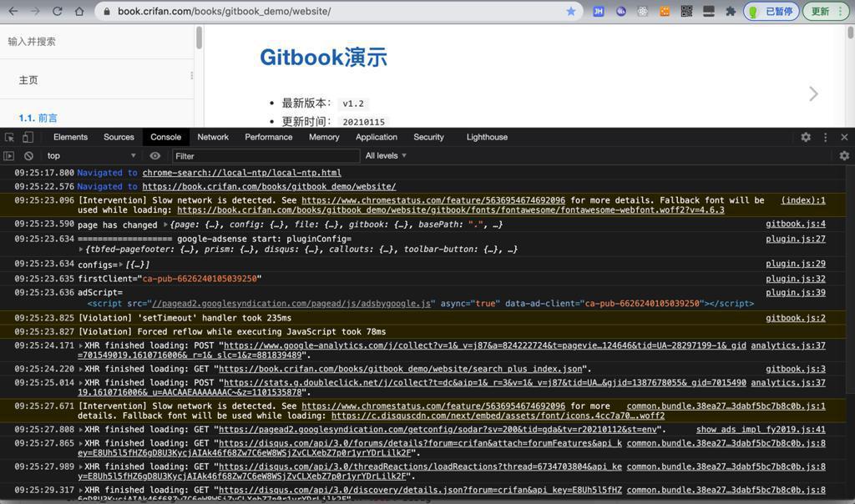Open the dark monitor-shaped extension icon
This screenshot has height=504, width=855.
click(x=709, y=11)
